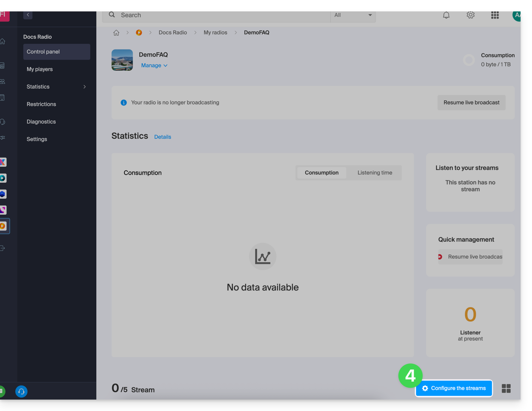Screen dimensions: 532x411
Task: Open the statistics Details link
Action: (x=162, y=137)
